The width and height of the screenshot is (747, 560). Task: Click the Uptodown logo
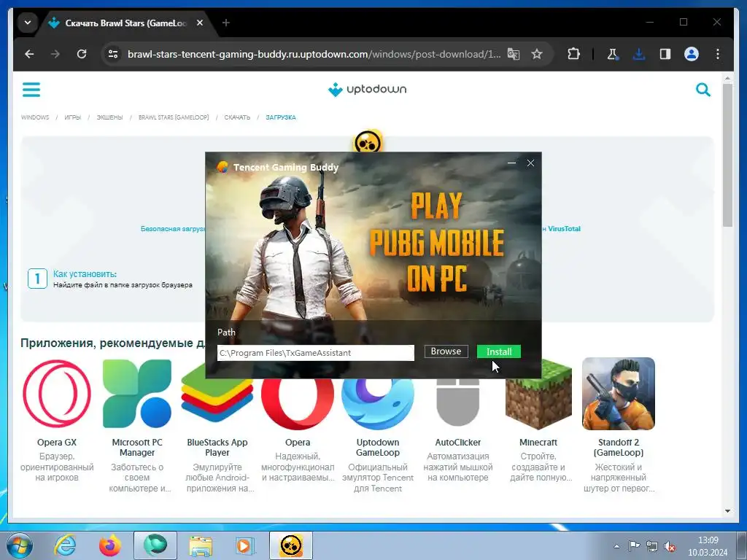(x=368, y=89)
